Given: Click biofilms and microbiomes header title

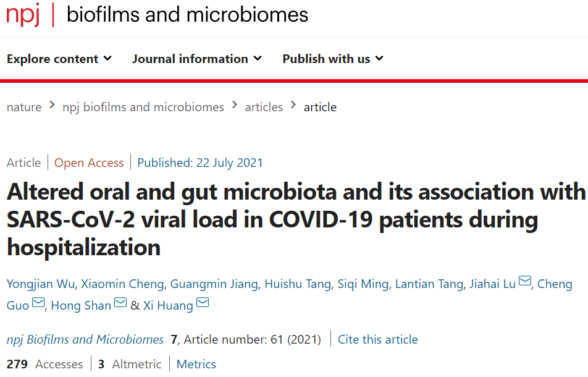Looking at the screenshot, I should pos(187,15).
